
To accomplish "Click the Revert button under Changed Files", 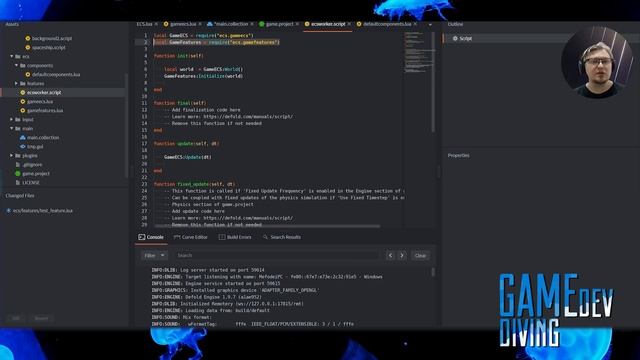I will [41, 318].
